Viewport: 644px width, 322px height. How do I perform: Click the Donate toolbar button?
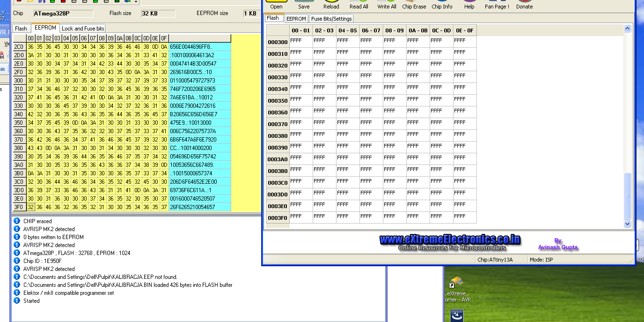(524, 4)
